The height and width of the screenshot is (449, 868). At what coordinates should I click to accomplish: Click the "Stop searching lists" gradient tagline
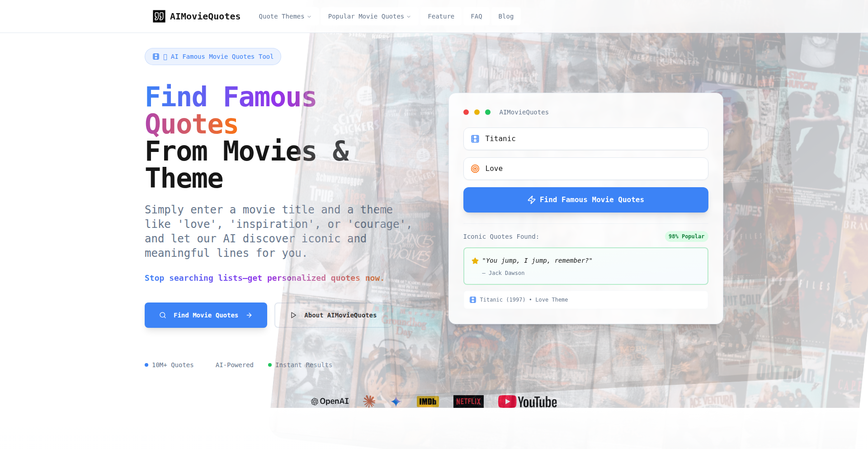click(x=264, y=278)
